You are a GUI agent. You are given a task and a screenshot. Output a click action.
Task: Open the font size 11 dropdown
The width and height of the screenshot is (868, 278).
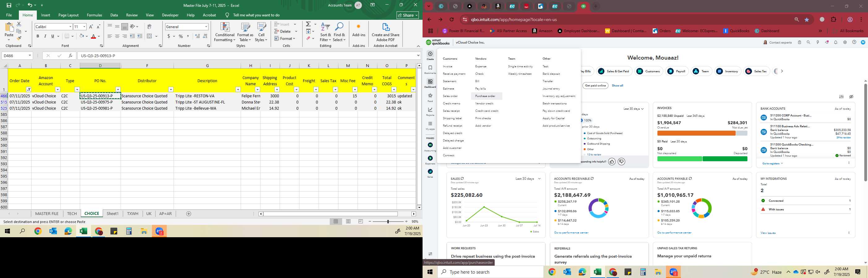[x=84, y=27]
